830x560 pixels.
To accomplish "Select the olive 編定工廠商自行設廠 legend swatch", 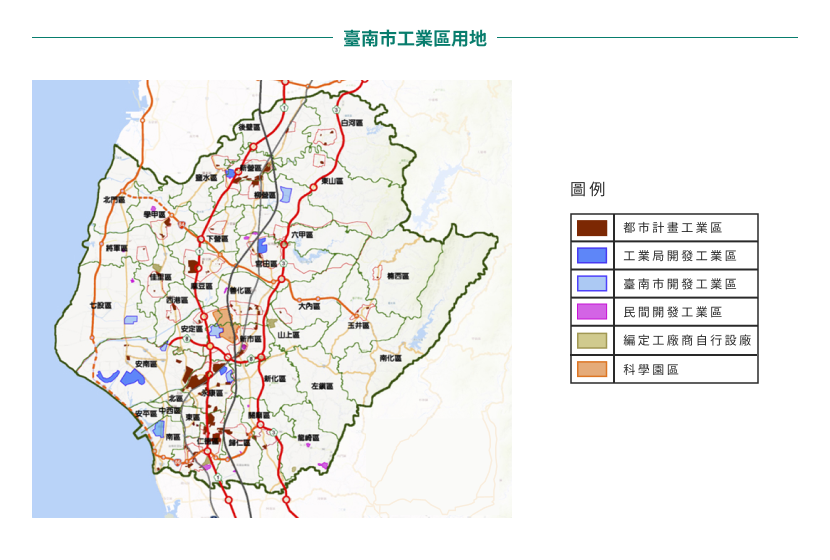I will 592,341.
